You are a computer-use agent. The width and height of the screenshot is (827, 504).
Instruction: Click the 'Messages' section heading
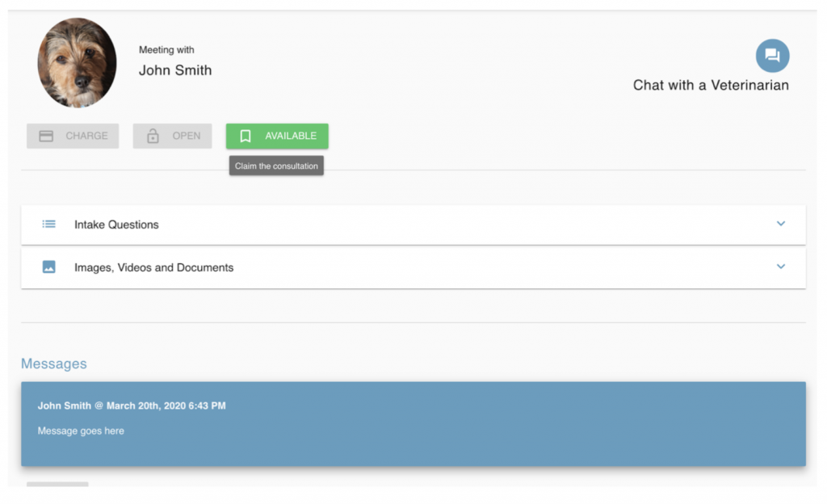tap(54, 363)
